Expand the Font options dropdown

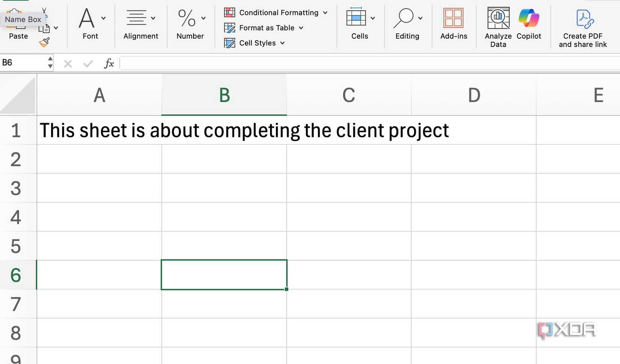(x=104, y=18)
